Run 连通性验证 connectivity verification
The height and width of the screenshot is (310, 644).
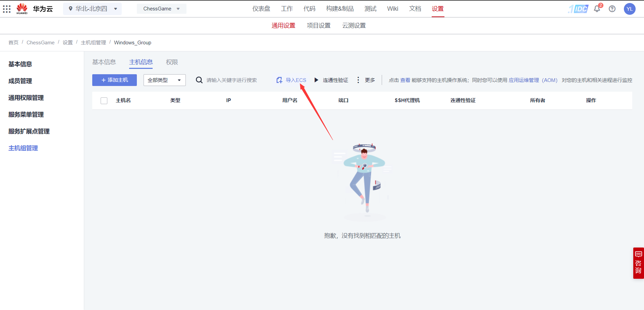click(335, 80)
